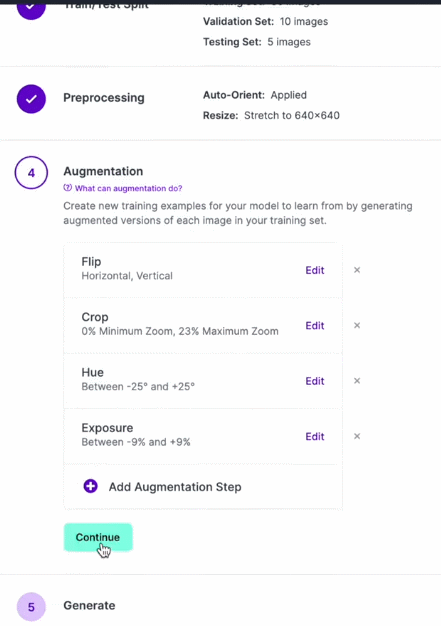The image size is (441, 626).
Task: Remove the Hue augmentation with its X
Action: click(357, 381)
